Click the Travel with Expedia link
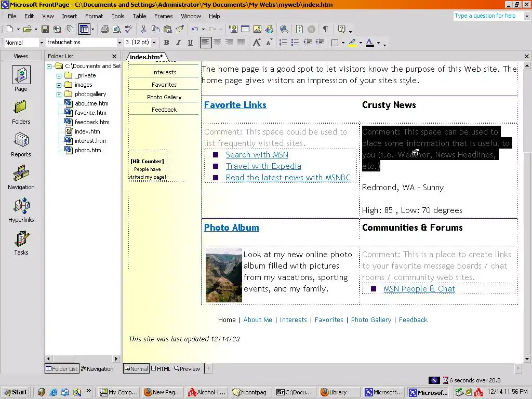Screen dimensions: 532x399 point(263,166)
